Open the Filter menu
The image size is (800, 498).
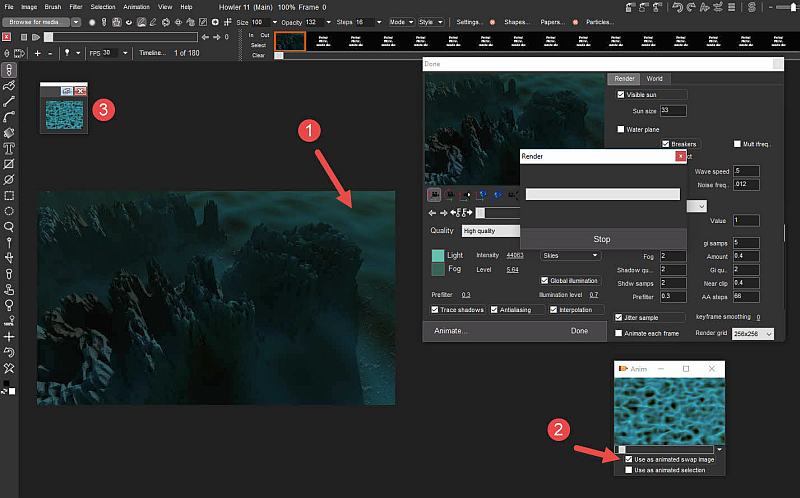[x=77, y=6]
